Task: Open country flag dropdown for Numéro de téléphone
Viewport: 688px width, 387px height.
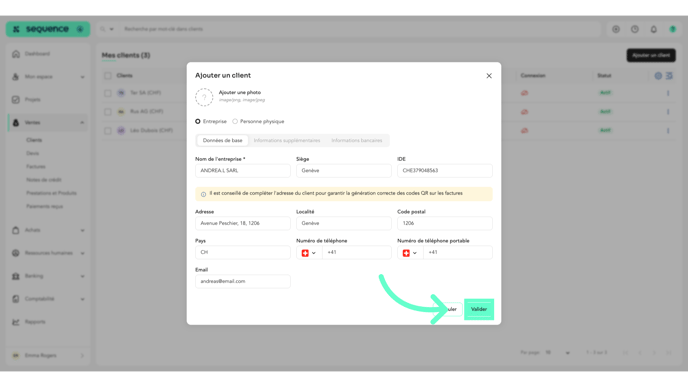Action: click(x=309, y=253)
